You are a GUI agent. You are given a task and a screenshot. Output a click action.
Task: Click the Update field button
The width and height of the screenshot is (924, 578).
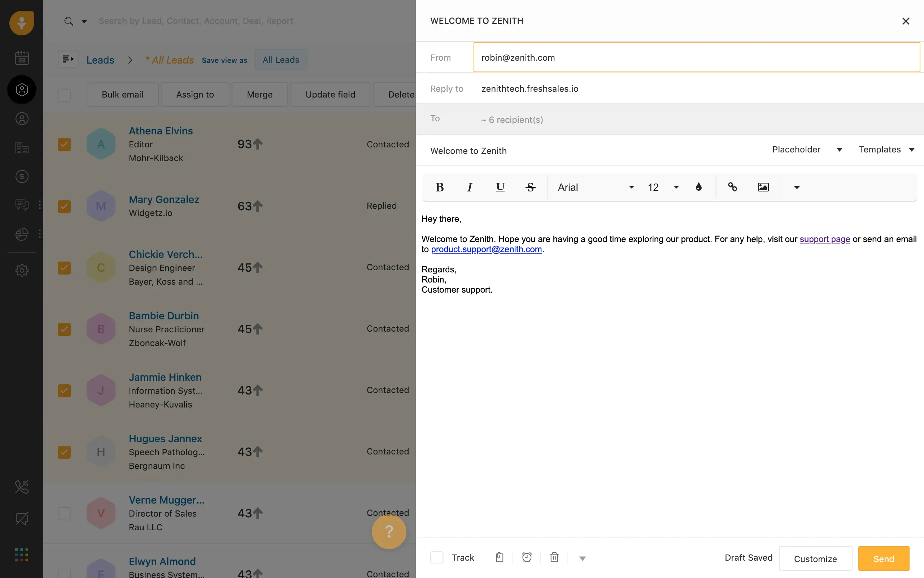click(x=330, y=94)
